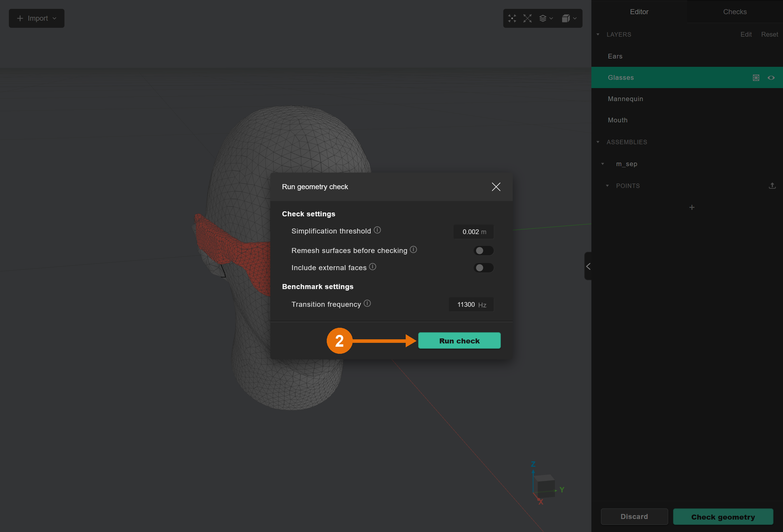Switch to the Editor tab
Viewport: 783px width, 532px height.
[x=639, y=12]
